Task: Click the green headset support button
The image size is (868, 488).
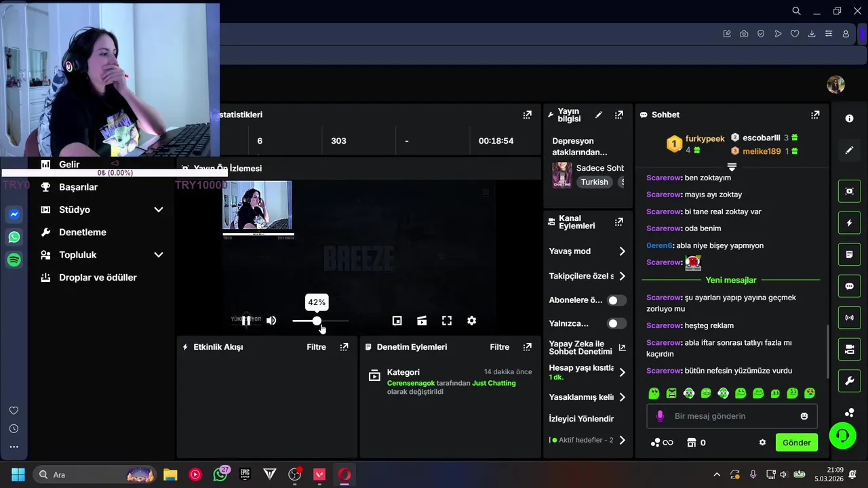Action: (843, 435)
